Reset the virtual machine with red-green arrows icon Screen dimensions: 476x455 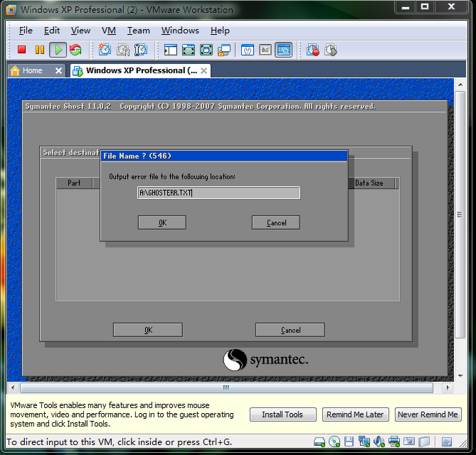tap(75, 50)
